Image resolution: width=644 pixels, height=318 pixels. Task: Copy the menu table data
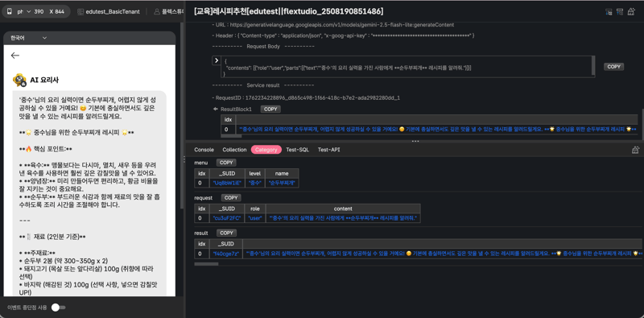pyautogui.click(x=226, y=163)
